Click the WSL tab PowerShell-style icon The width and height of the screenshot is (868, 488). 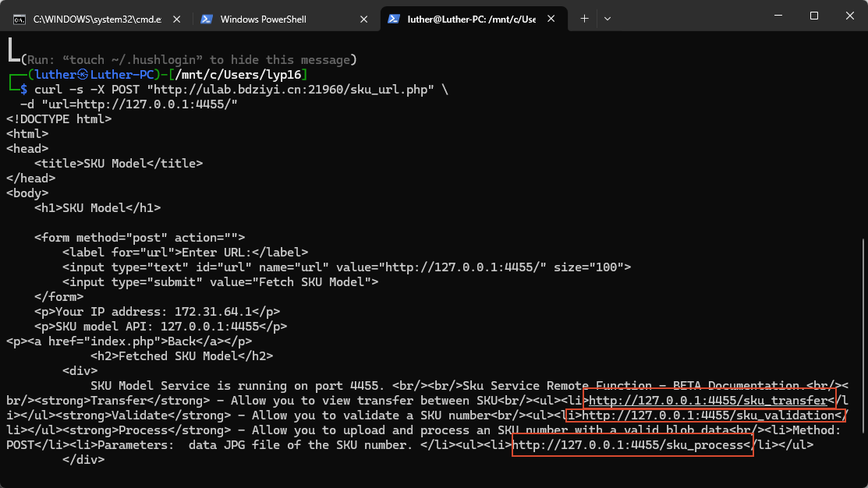click(x=394, y=19)
